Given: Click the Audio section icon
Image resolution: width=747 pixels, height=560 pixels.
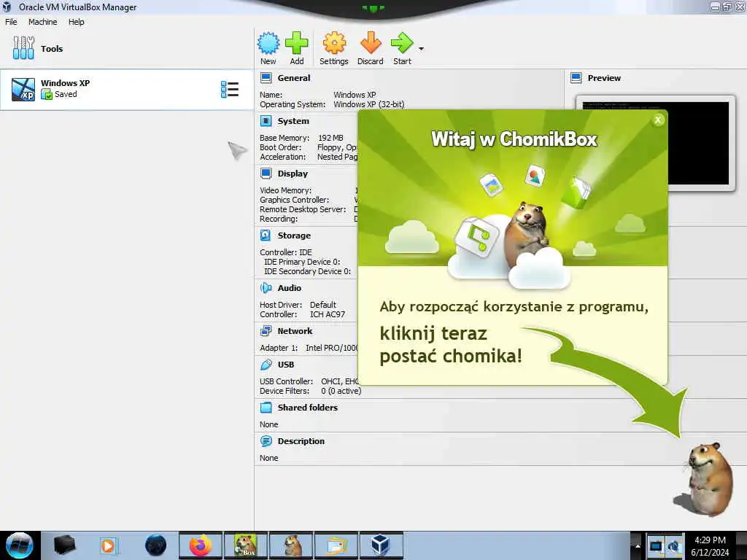Looking at the screenshot, I should pyautogui.click(x=266, y=287).
